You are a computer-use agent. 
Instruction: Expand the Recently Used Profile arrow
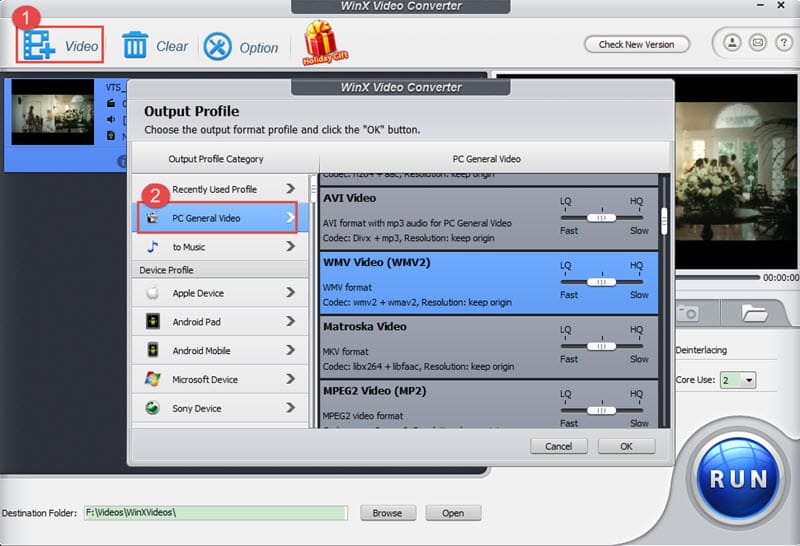pos(291,189)
